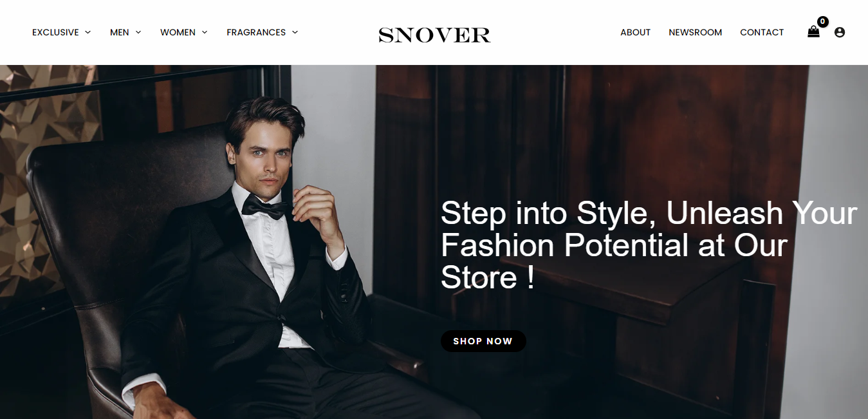Open the user account profile icon
Image resolution: width=868 pixels, height=419 pixels.
(x=839, y=32)
